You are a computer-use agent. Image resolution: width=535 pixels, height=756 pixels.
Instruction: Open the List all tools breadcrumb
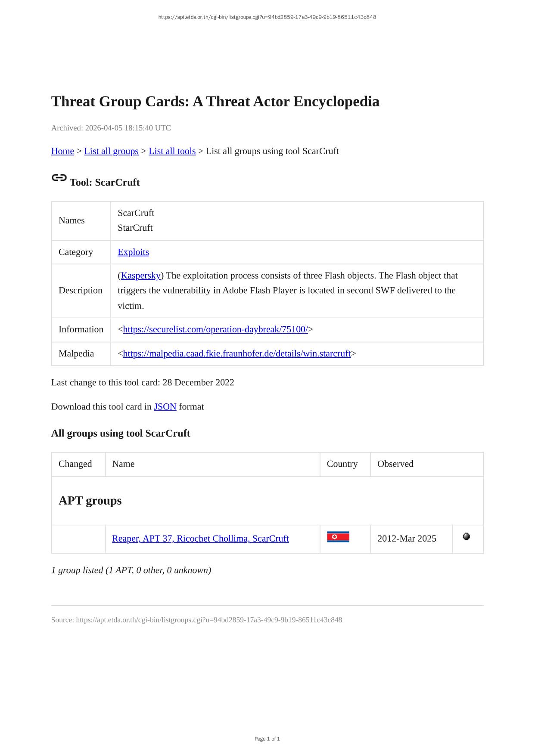click(172, 151)
